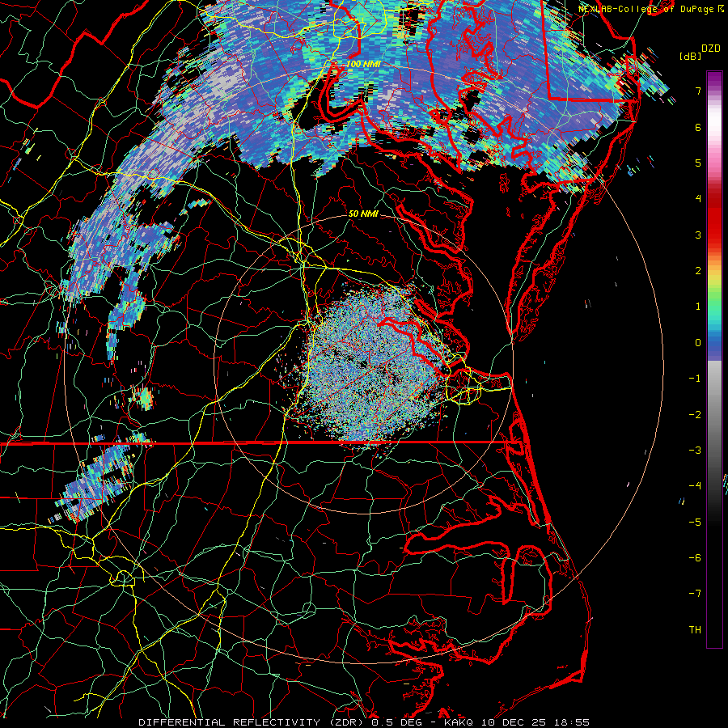The height and width of the screenshot is (728, 728).
Task: Select the 0 value on the scale
Action: coord(698,343)
